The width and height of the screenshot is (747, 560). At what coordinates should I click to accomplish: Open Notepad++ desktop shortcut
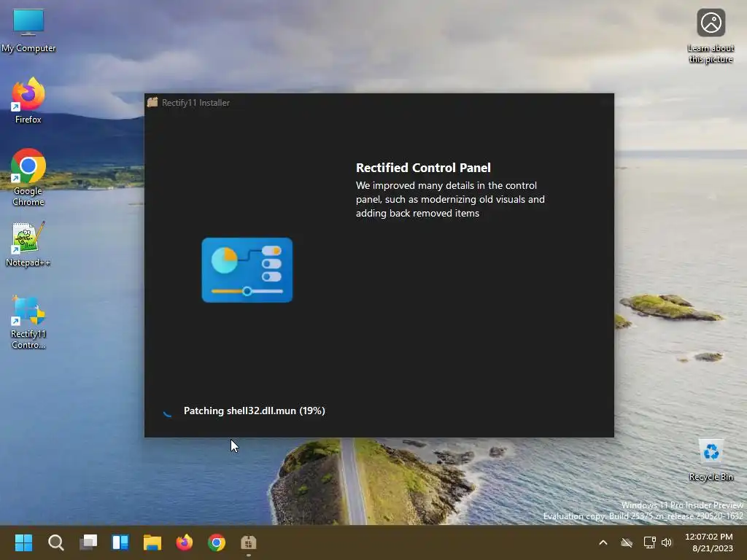[x=28, y=244]
